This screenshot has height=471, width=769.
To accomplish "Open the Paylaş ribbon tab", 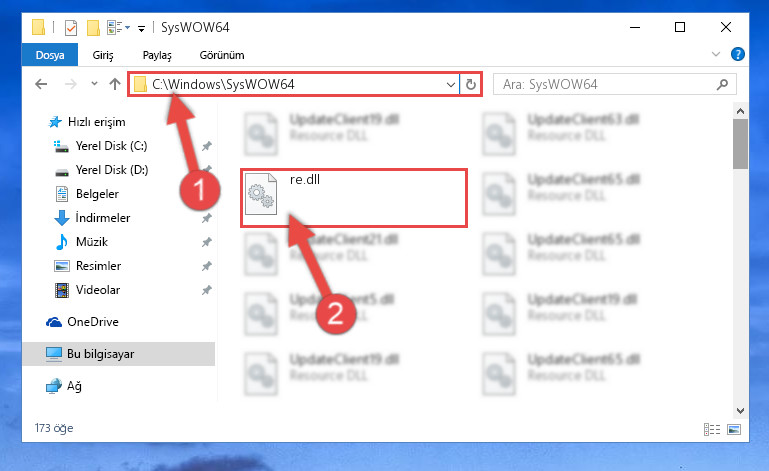I will [x=157, y=55].
